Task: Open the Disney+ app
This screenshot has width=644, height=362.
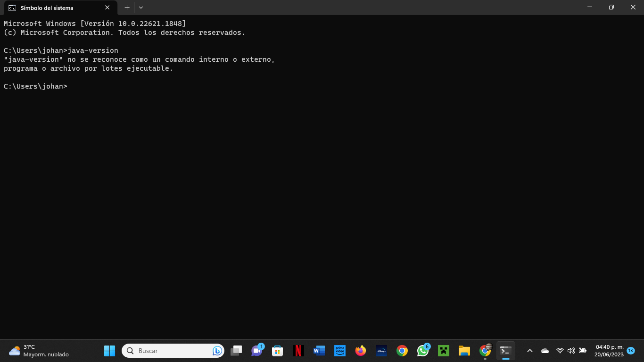Action: [381, 351]
